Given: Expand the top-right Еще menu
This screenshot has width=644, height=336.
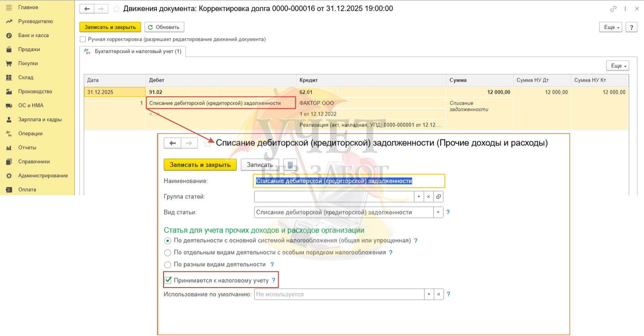Looking at the screenshot, I should pyautogui.click(x=610, y=27).
